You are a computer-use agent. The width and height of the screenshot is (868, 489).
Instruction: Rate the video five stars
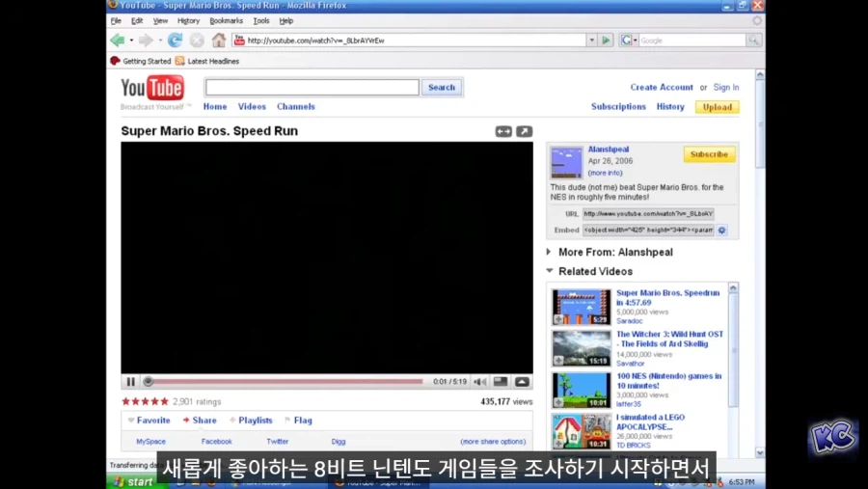164,401
